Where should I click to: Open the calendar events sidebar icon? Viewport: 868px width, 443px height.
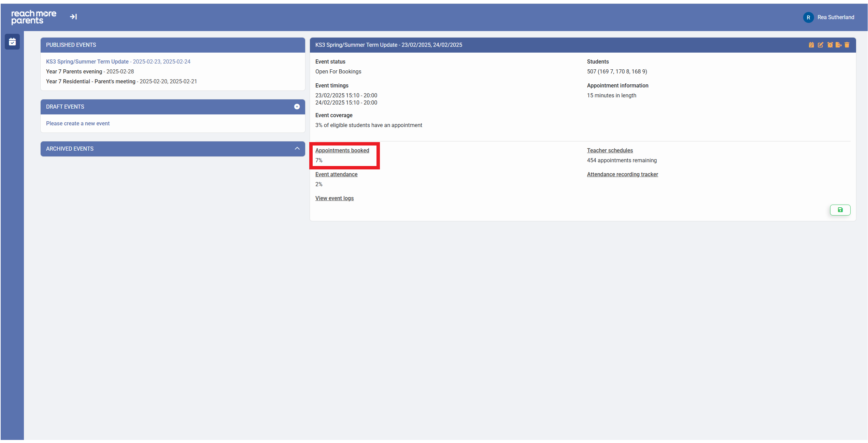pyautogui.click(x=12, y=42)
